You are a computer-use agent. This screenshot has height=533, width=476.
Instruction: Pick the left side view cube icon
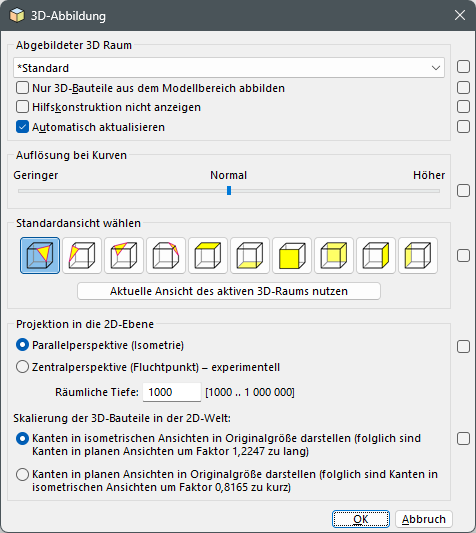coord(418,255)
